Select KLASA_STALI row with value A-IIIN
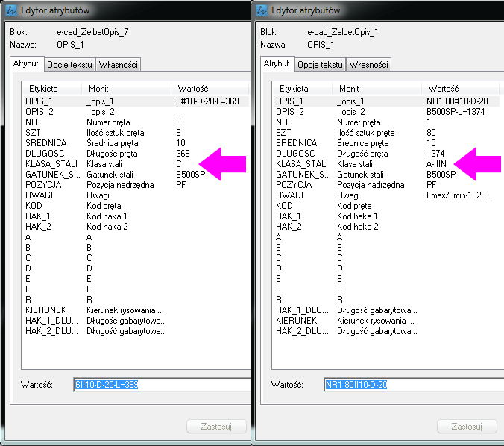Image resolution: width=504 pixels, height=446 pixels. (387, 164)
